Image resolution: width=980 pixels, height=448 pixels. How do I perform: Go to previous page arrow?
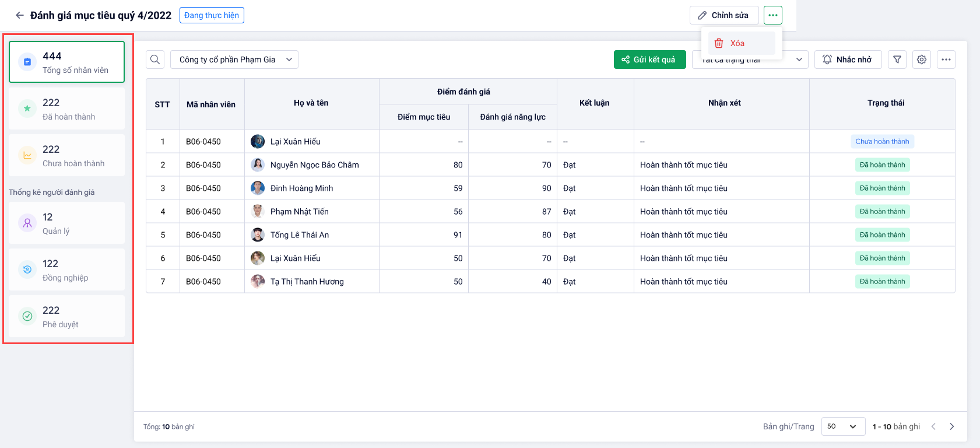[933, 426]
